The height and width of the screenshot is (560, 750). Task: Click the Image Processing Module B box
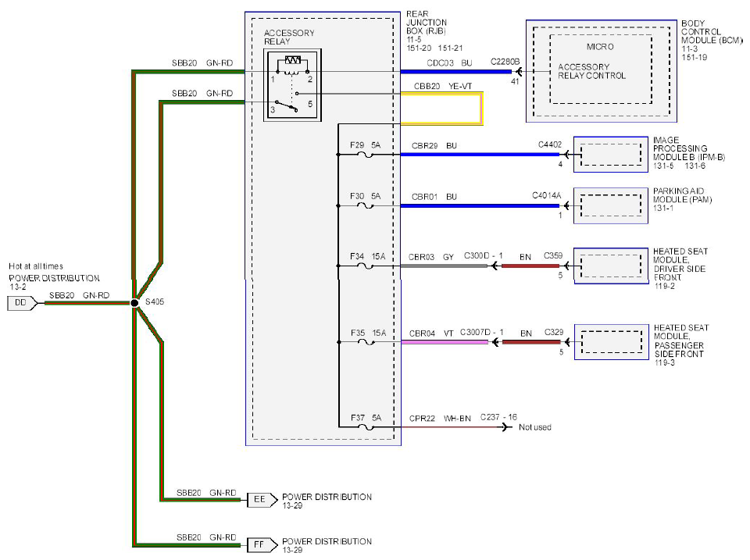click(611, 155)
